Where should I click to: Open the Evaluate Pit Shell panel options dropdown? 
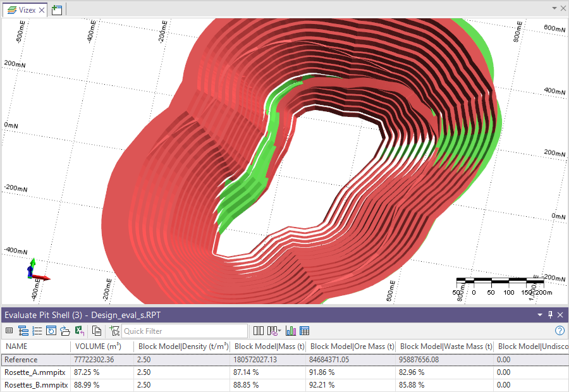pos(540,314)
